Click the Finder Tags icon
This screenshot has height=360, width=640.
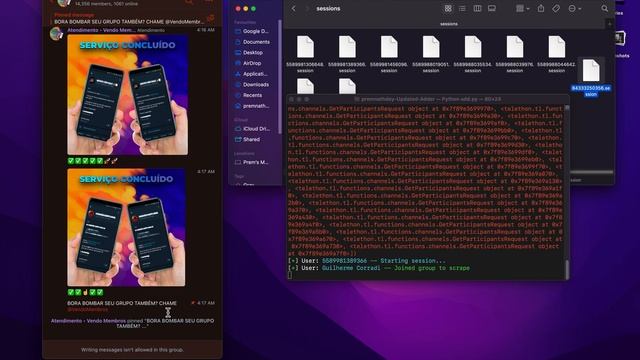click(556, 9)
